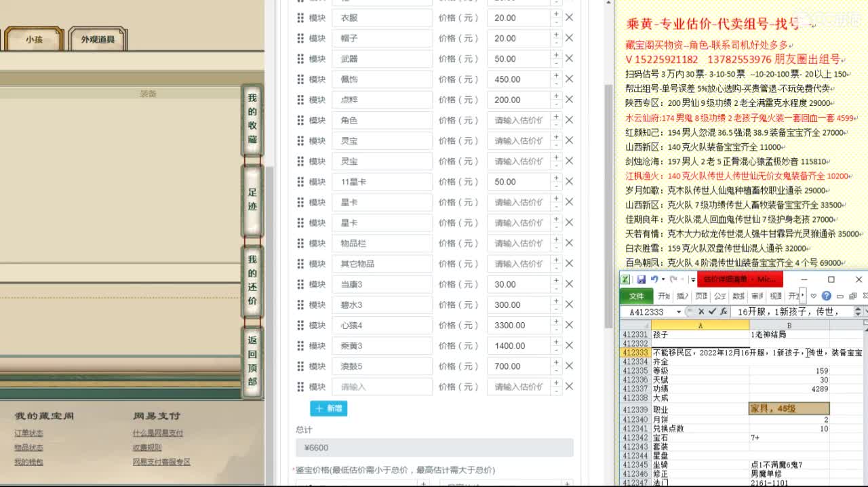Open the Excel 文件 menu
The image size is (868, 487).
click(x=637, y=296)
